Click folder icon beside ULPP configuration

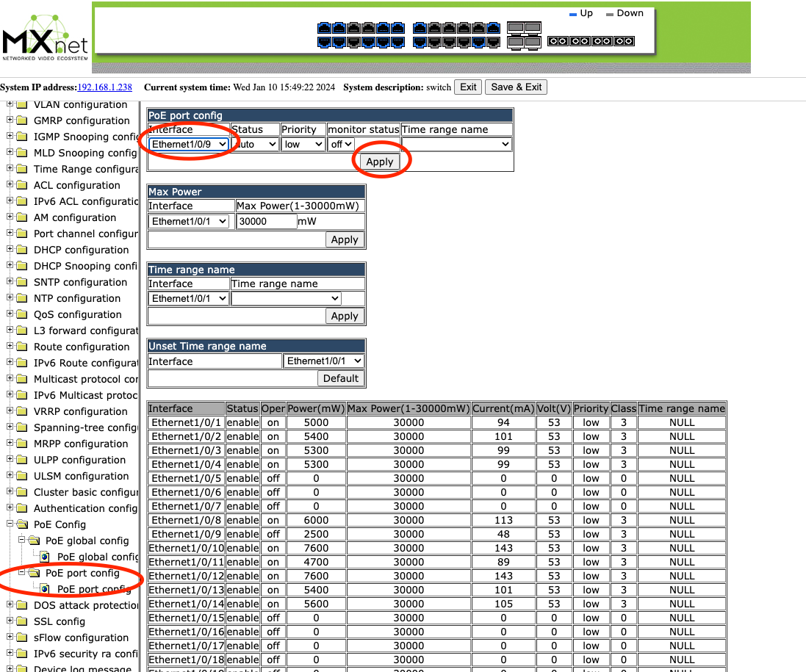21,460
